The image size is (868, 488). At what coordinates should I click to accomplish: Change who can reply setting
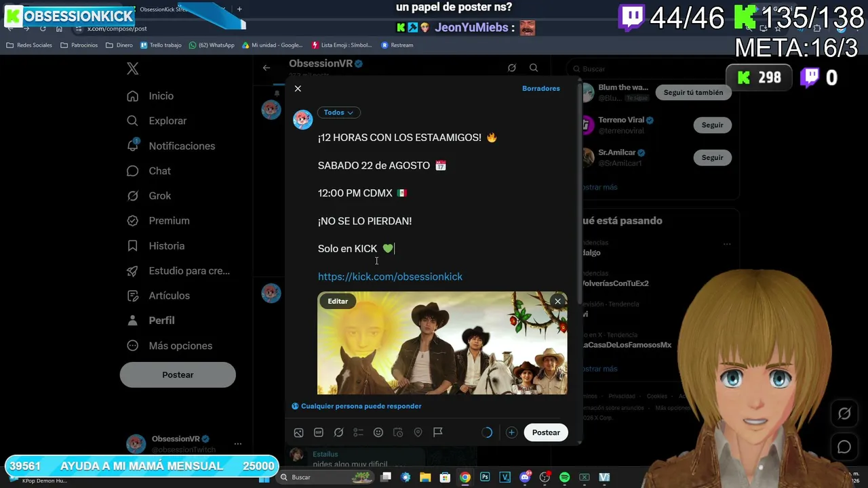coord(357,406)
